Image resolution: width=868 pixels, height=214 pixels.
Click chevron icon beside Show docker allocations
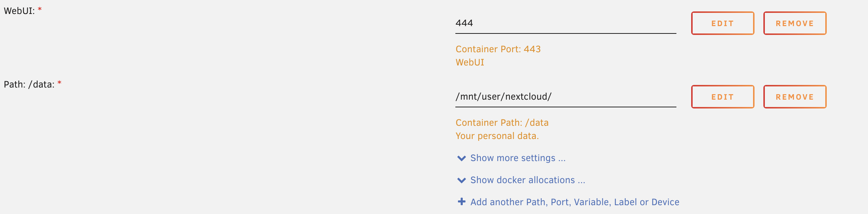pyautogui.click(x=461, y=181)
